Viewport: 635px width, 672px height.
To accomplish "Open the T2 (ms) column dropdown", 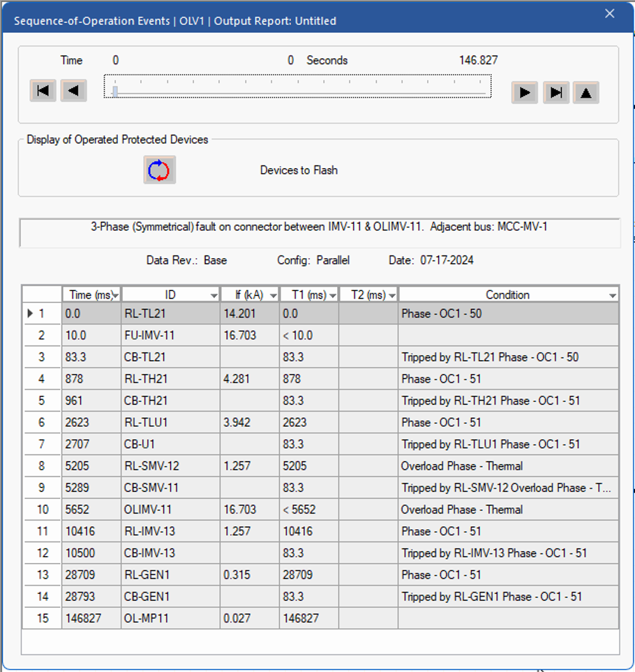I will pos(392,296).
